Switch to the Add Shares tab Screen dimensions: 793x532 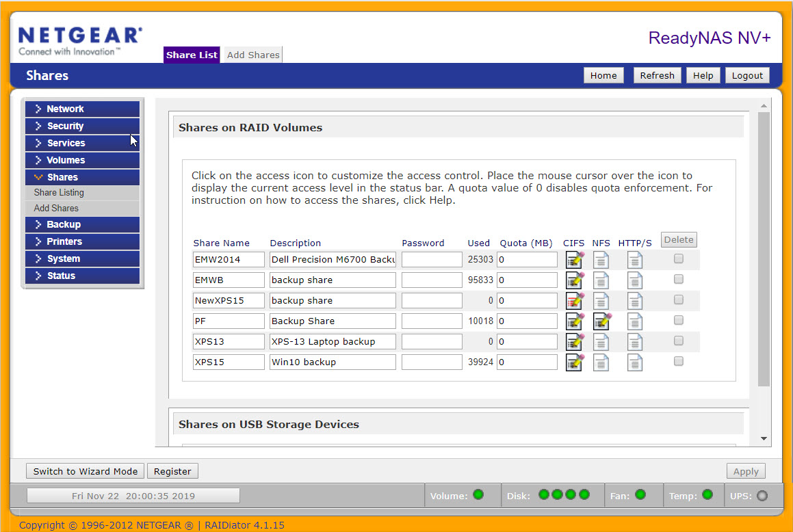click(253, 55)
